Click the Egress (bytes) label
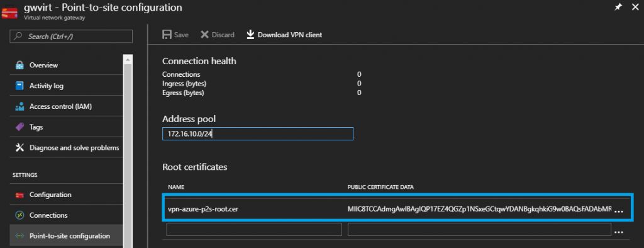644x248 pixels. coord(183,93)
